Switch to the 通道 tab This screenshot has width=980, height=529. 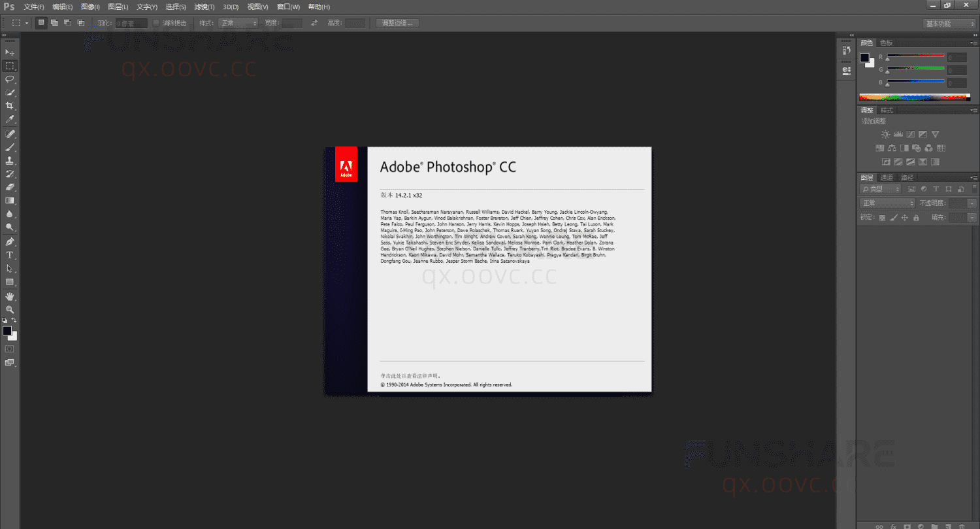pos(887,178)
